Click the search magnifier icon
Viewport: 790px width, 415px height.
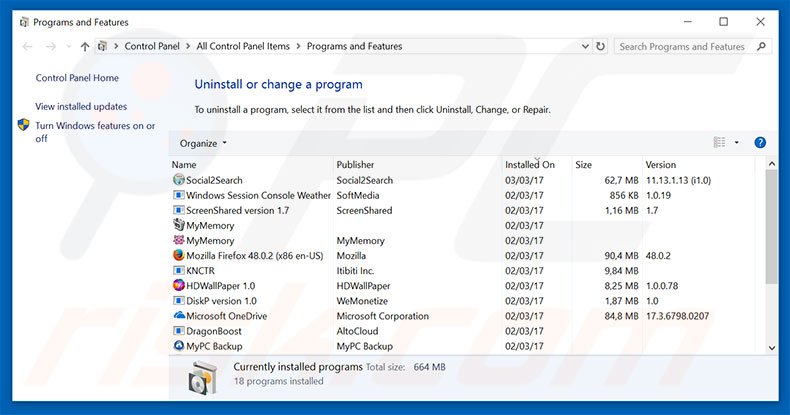tap(761, 46)
